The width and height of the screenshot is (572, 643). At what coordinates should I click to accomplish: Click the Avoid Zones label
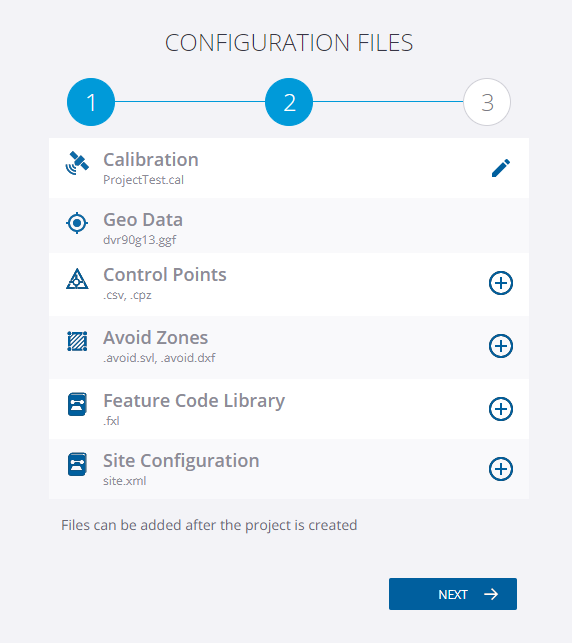pyautogui.click(x=155, y=338)
